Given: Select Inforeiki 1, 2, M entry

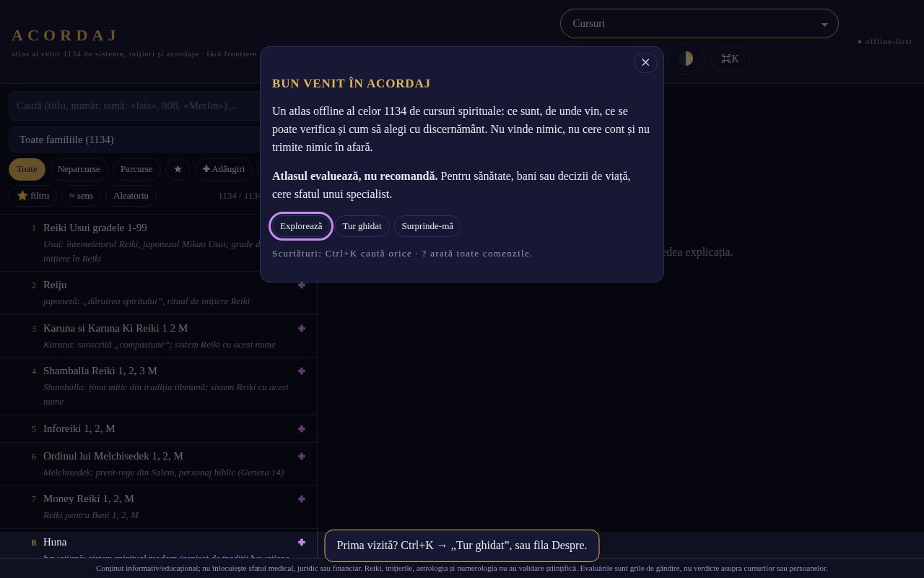Looking at the screenshot, I should (x=158, y=428).
